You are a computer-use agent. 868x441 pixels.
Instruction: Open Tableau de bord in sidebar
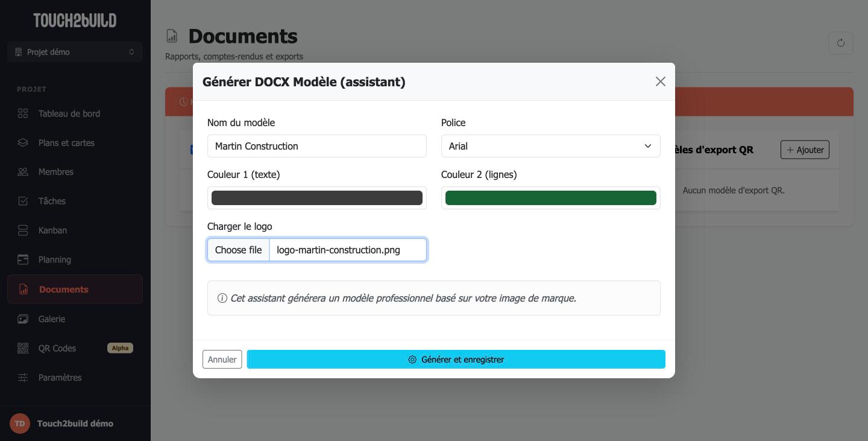click(75, 113)
